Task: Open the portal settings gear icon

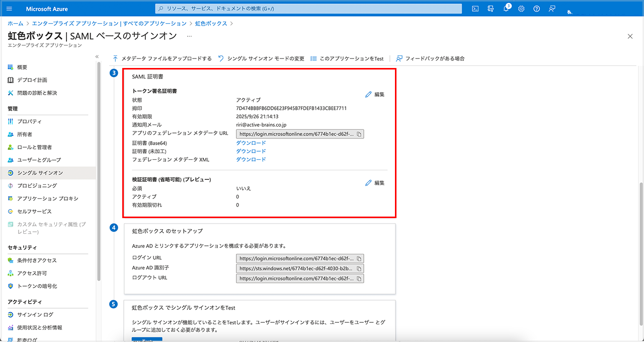Action: [x=521, y=9]
